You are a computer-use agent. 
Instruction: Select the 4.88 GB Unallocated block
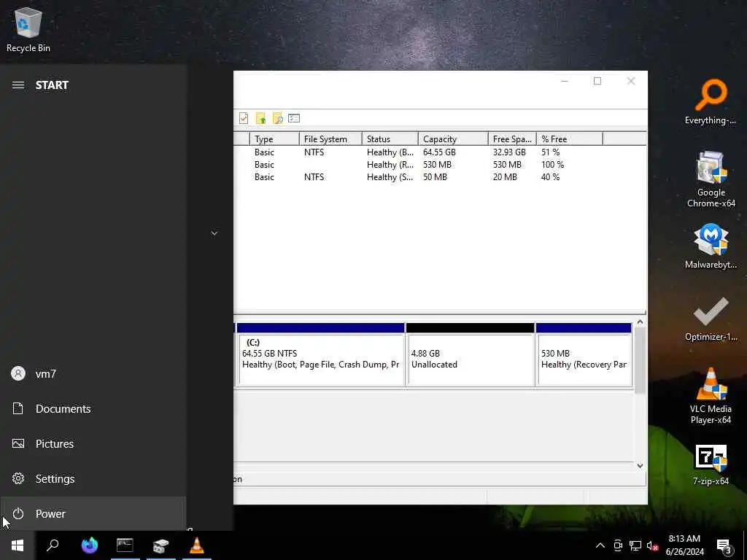click(x=471, y=354)
